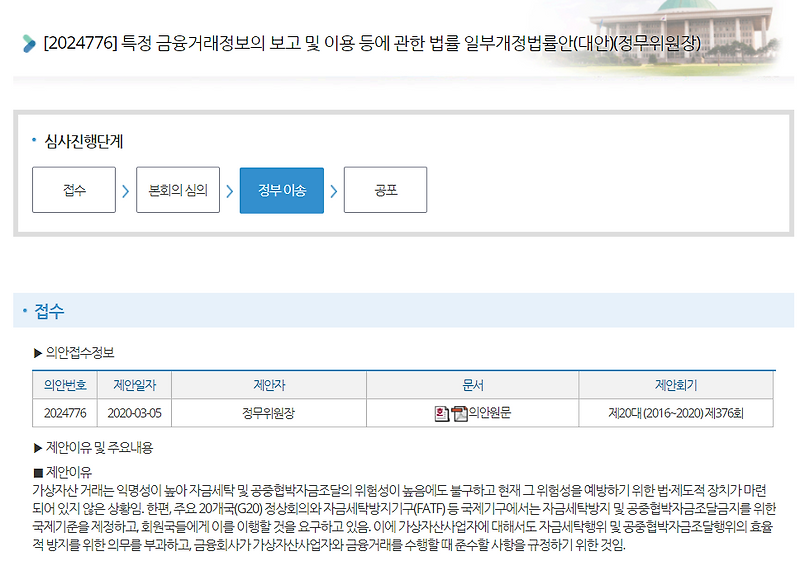The height and width of the screenshot is (561, 800).
Task: Click the teal arrow icon before bill title
Action: (29, 43)
